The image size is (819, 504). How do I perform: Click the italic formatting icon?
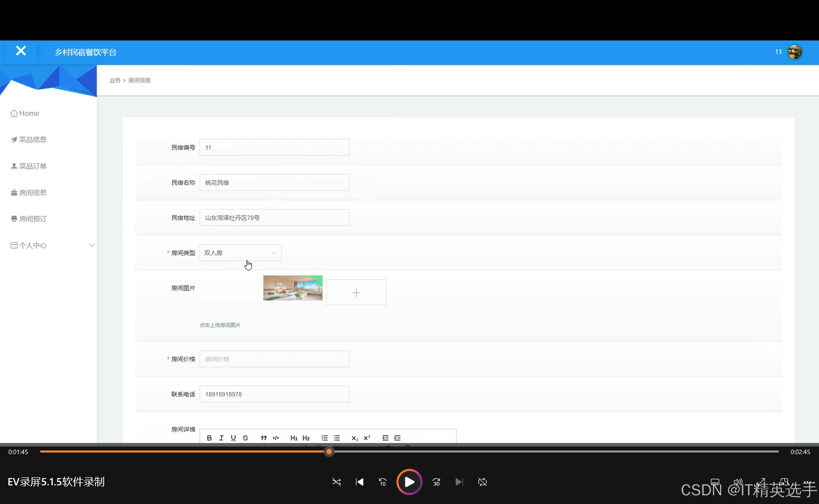click(x=221, y=438)
